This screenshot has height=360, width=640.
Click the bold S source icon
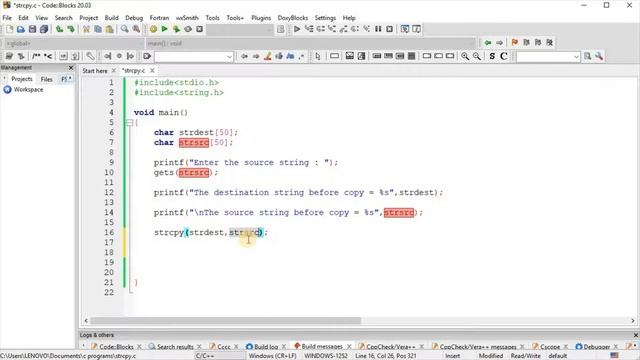pyautogui.click(x=492, y=56)
